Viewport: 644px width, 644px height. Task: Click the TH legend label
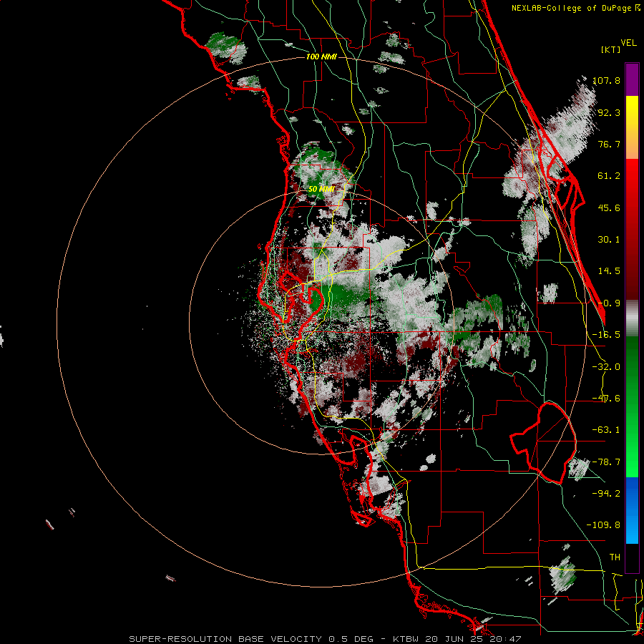click(x=615, y=557)
